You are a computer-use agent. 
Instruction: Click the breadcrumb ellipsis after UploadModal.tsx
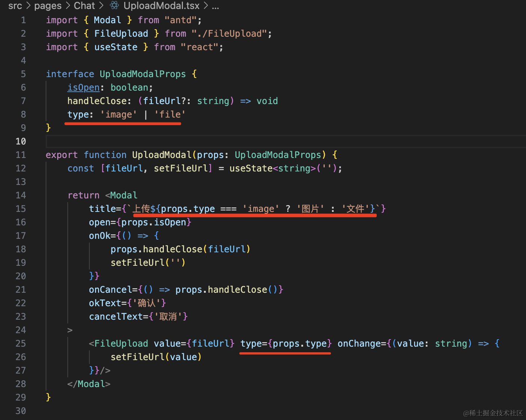215,6
